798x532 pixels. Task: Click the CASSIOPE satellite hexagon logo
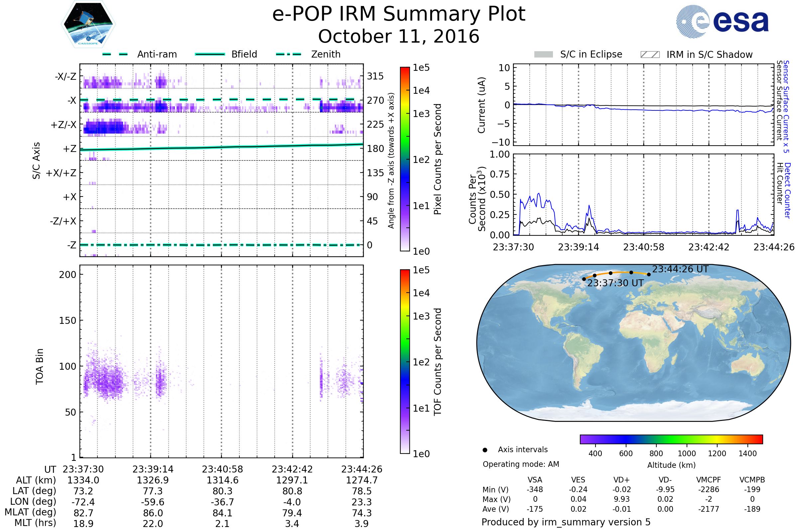[x=88, y=24]
